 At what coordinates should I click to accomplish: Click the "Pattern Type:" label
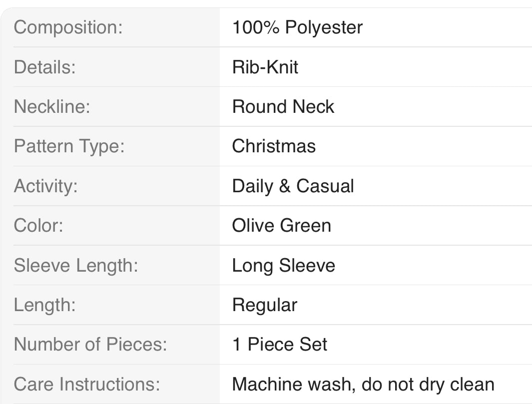[69, 146]
